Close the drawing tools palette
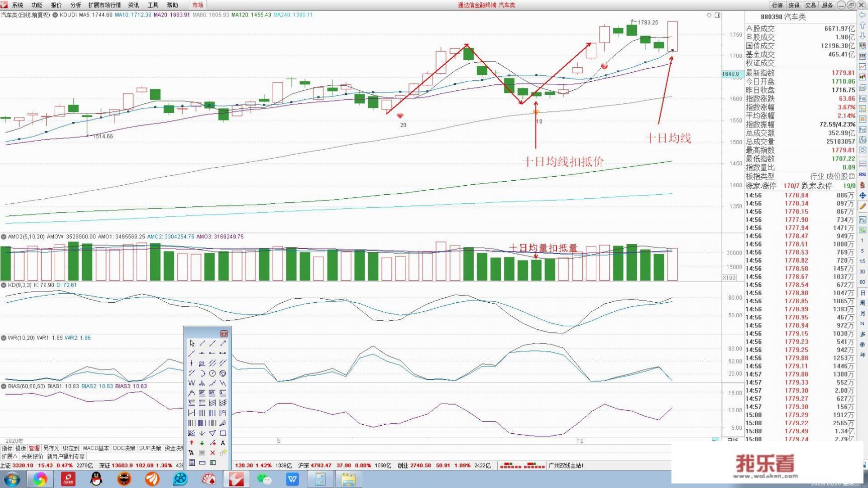Image resolution: width=868 pixels, height=488 pixels. (224, 333)
